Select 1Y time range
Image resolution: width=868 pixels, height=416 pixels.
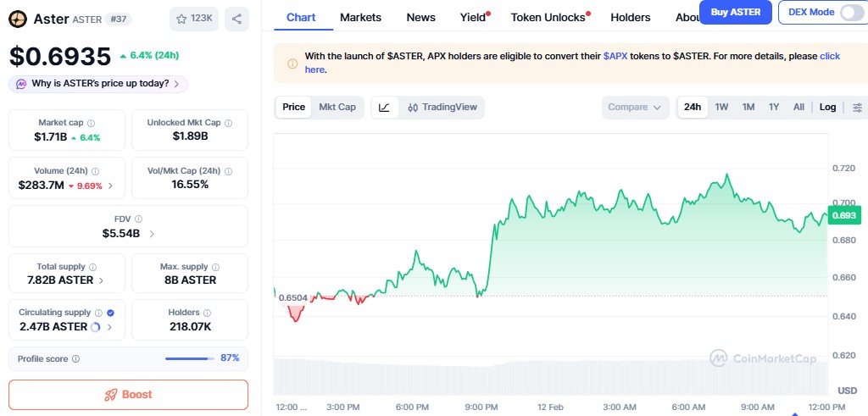(x=774, y=108)
